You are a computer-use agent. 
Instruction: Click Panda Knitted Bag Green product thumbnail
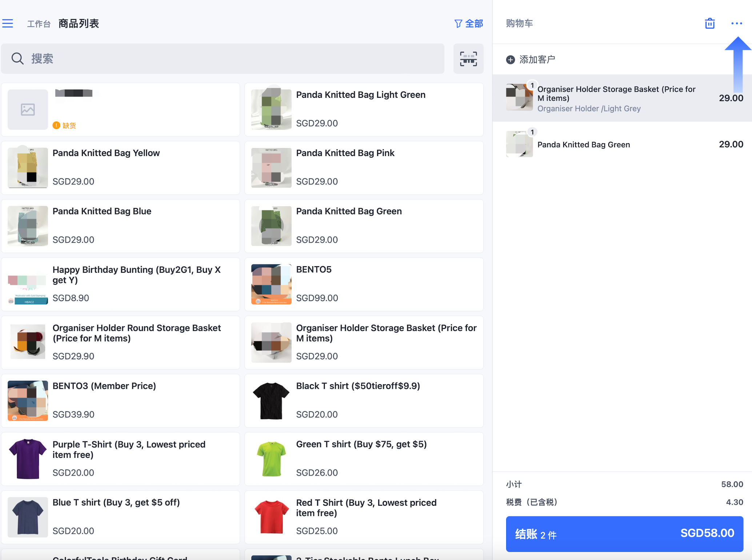coord(271,226)
